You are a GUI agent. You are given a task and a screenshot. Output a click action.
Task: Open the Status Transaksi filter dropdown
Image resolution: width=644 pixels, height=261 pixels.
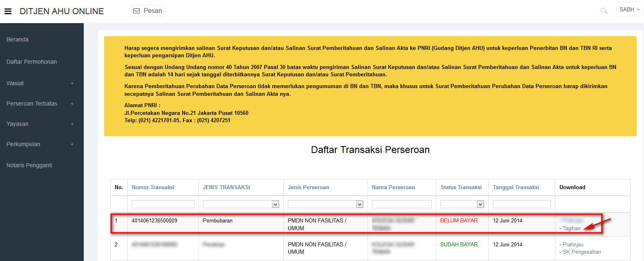pyautogui.click(x=462, y=204)
